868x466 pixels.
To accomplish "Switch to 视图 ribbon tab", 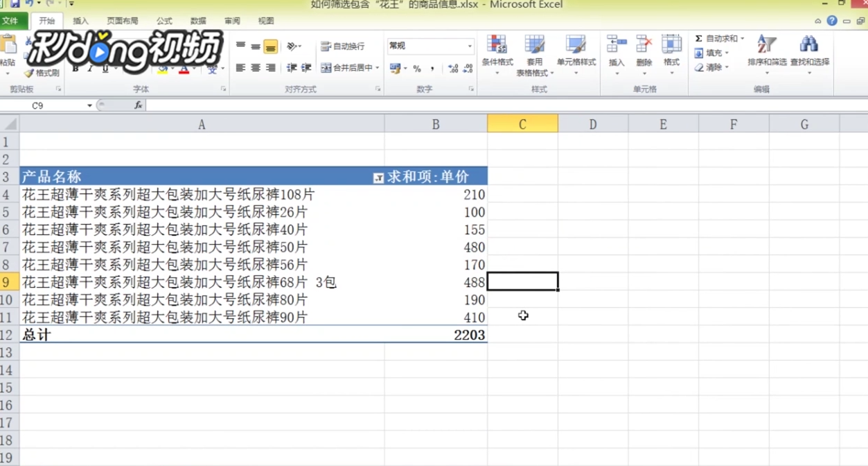I will pyautogui.click(x=266, y=21).
